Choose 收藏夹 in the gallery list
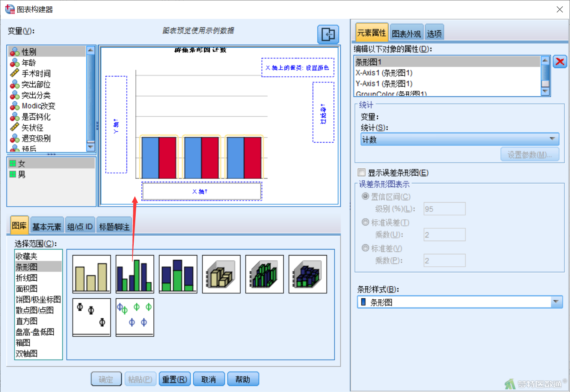The width and height of the screenshot is (570, 392). pos(38,256)
